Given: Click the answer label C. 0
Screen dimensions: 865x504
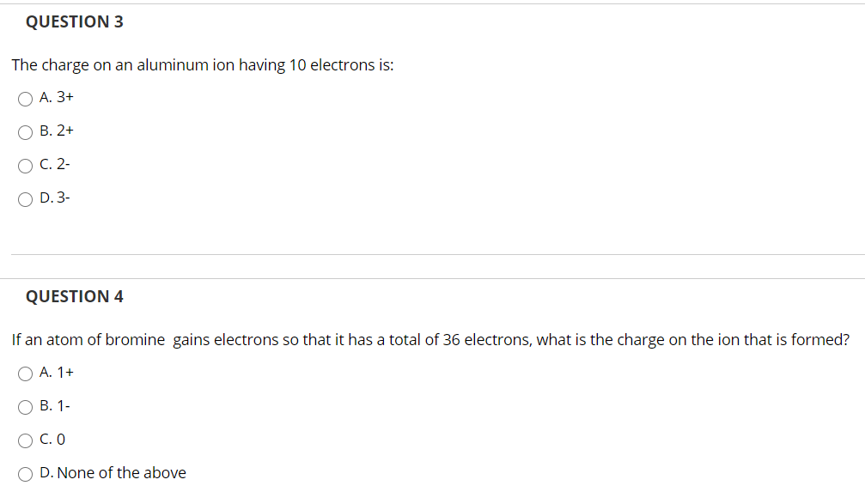Looking at the screenshot, I should 51,439.
